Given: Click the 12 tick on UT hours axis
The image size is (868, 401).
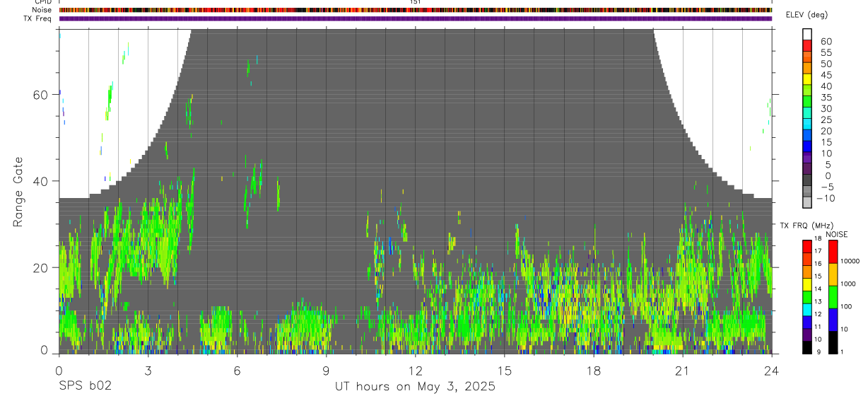Looking at the screenshot, I should click(x=416, y=371).
